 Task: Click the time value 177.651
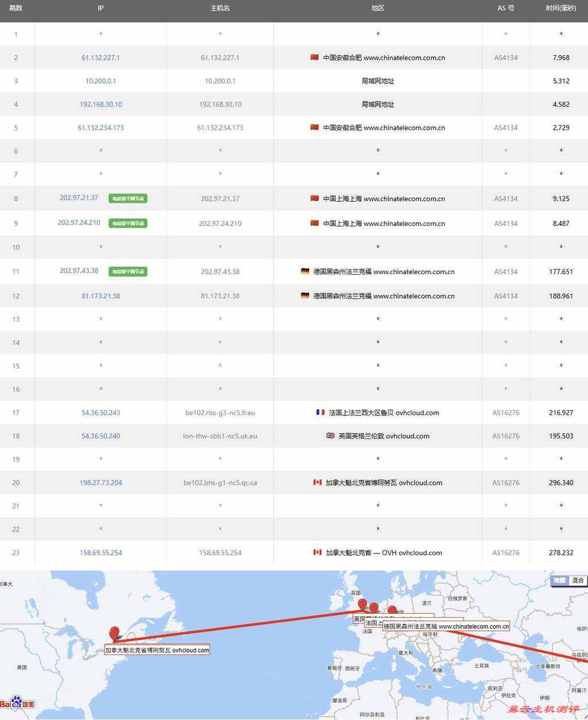coord(561,271)
